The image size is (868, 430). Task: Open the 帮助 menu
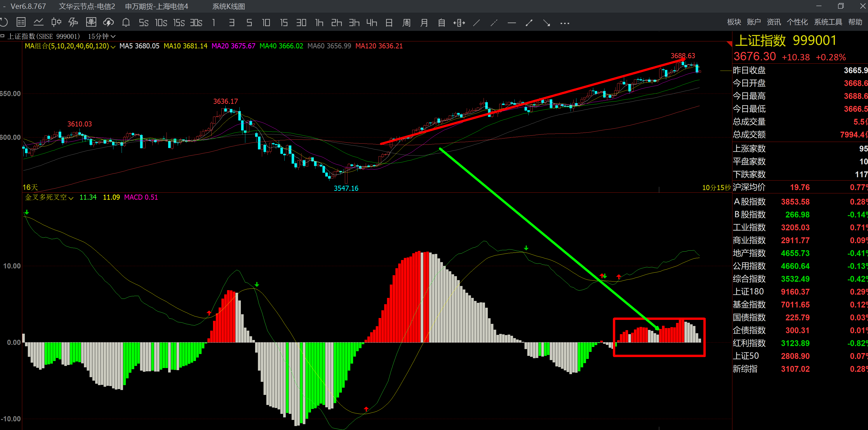[855, 22]
